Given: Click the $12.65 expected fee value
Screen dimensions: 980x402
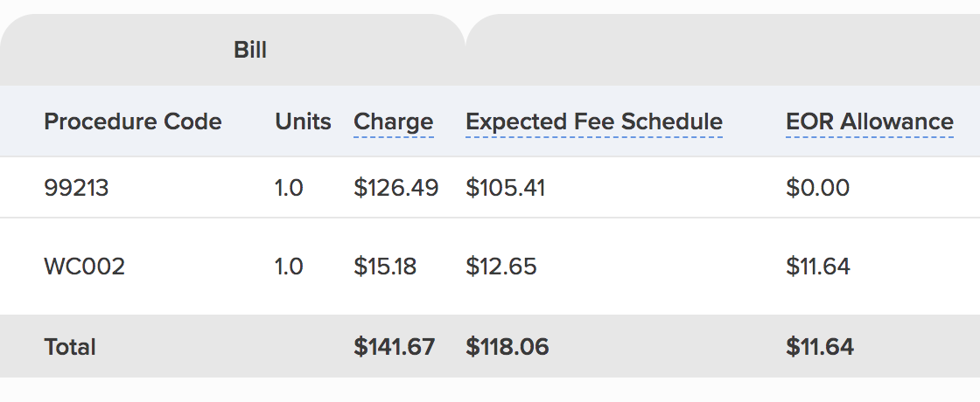Looking at the screenshot, I should tap(500, 267).
